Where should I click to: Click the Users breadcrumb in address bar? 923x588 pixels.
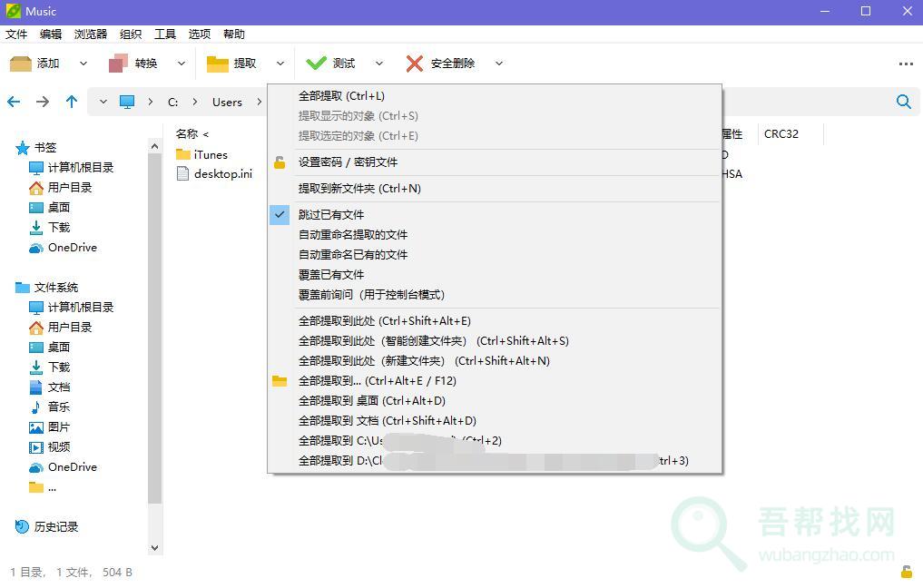[227, 103]
